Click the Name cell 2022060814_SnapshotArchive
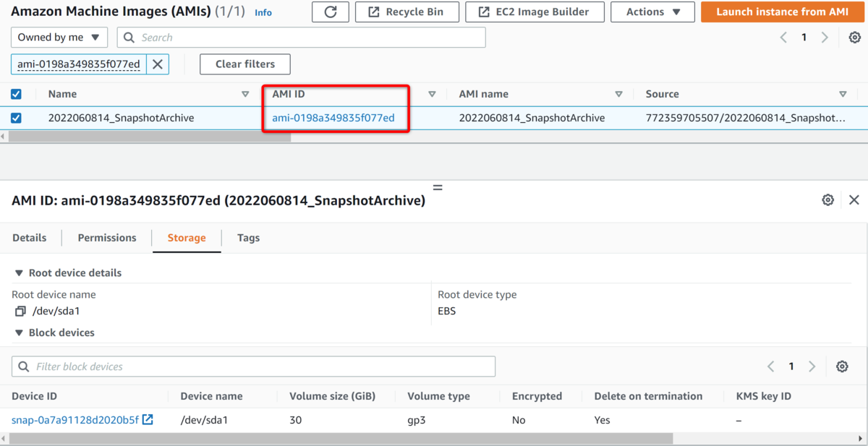 (121, 118)
